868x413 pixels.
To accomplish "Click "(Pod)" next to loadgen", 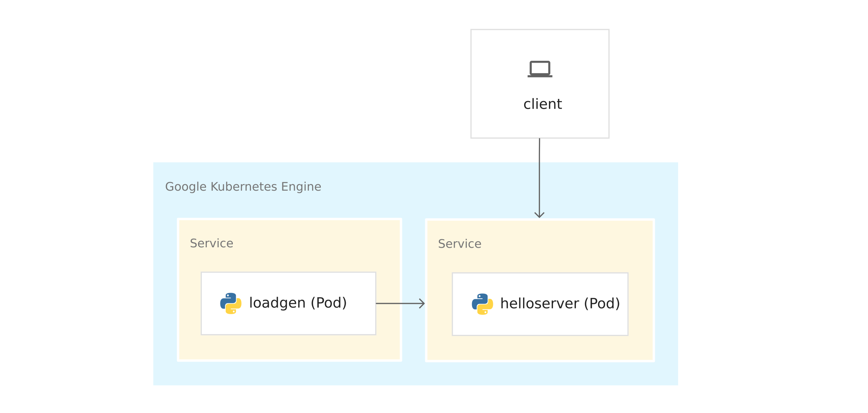I will [329, 303].
